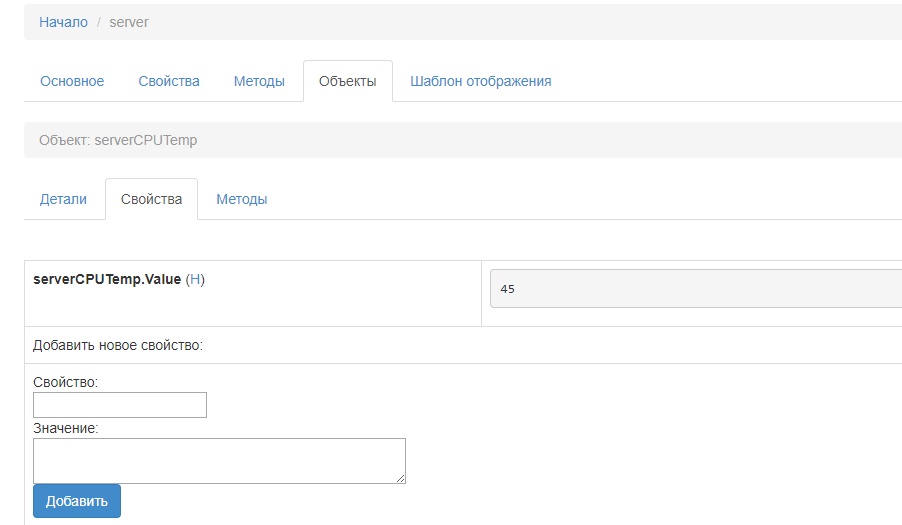Screen dimensions: 902x525
Task: Open the Шаблон отображения tab
Action: tap(480, 81)
